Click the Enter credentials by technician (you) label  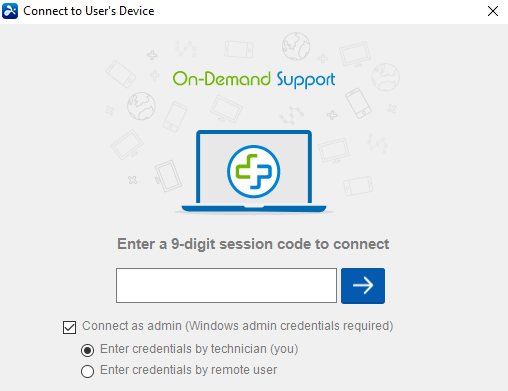coord(199,349)
